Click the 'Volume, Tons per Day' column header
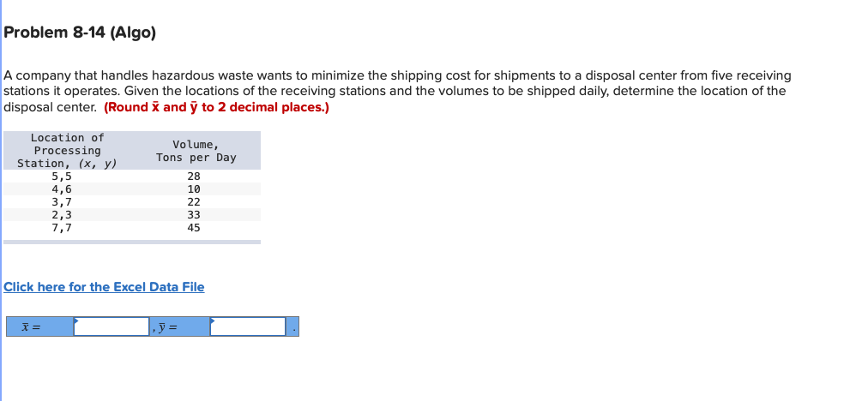 [196, 151]
